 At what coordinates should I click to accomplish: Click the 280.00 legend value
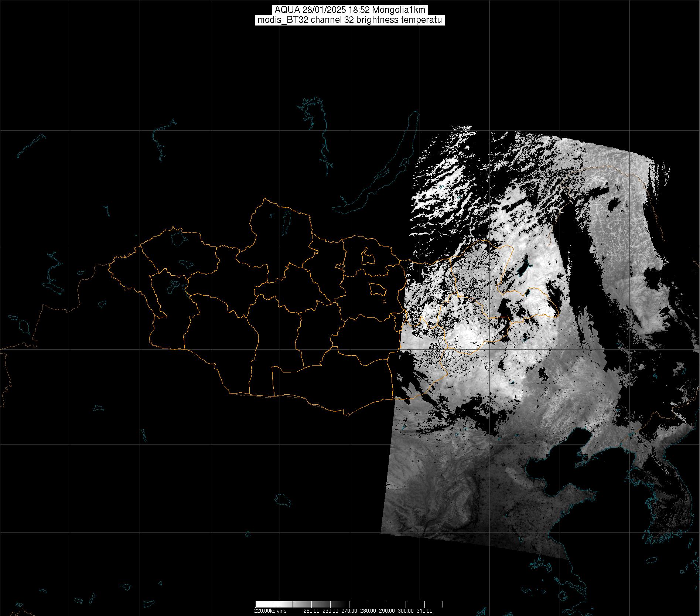pos(368,611)
